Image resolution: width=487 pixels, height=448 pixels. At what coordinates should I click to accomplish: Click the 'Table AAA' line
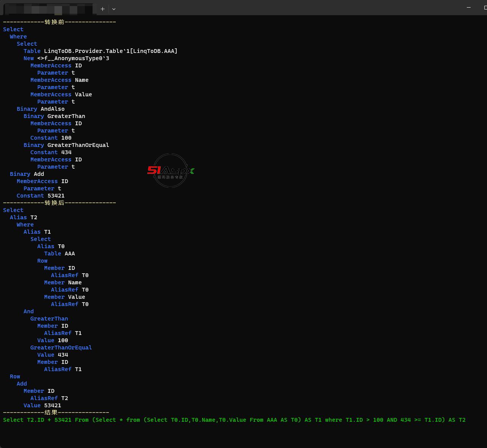tap(59, 253)
